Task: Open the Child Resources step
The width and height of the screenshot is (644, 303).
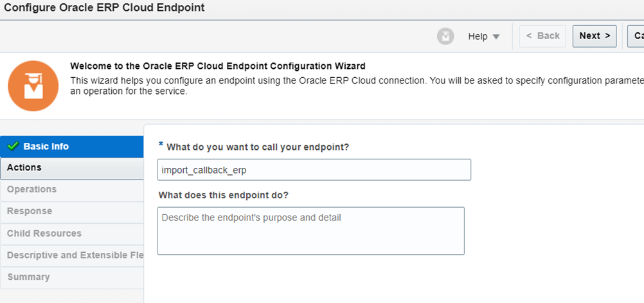Action: (x=72, y=234)
